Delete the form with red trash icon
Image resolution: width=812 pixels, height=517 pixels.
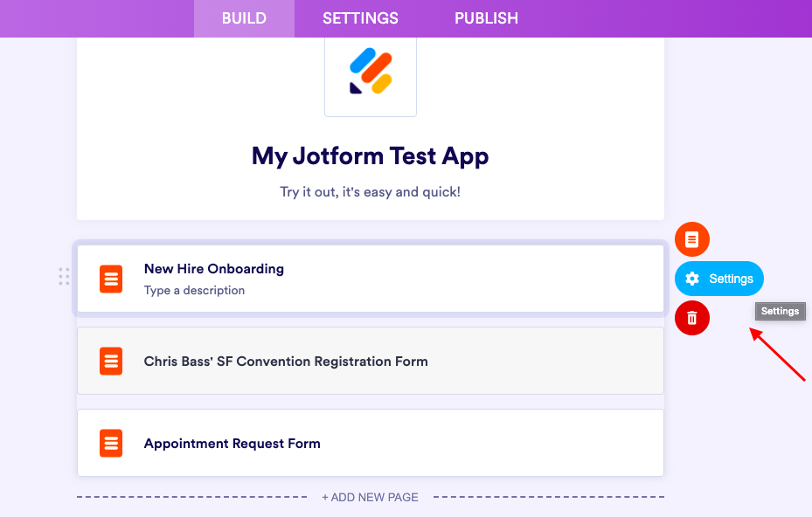pos(692,318)
